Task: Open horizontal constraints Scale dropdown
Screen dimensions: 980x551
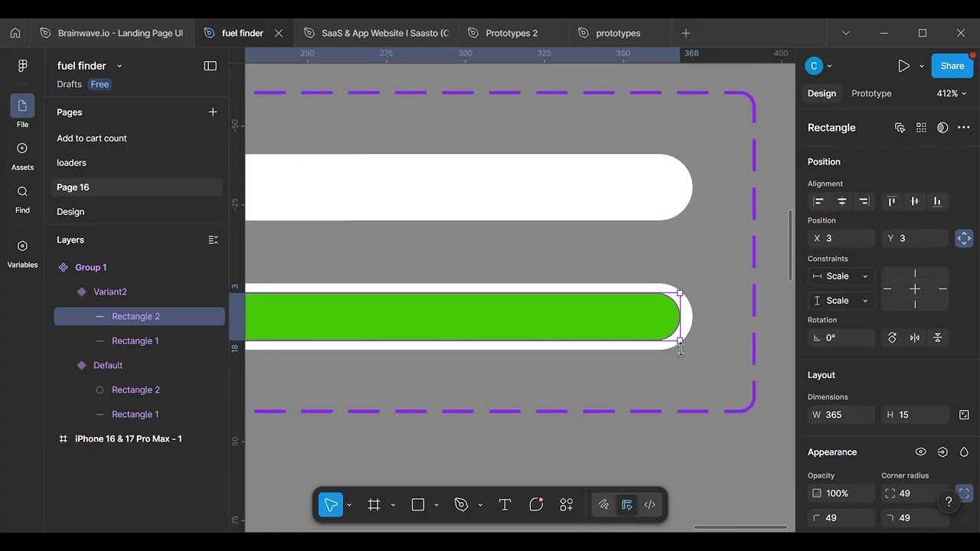Action: 841,276
